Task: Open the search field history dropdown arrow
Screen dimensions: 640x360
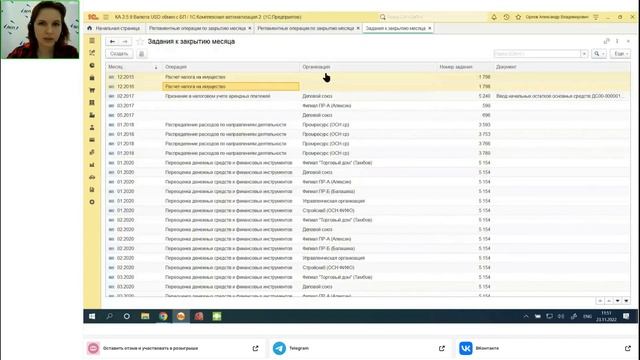Action: 584,54
